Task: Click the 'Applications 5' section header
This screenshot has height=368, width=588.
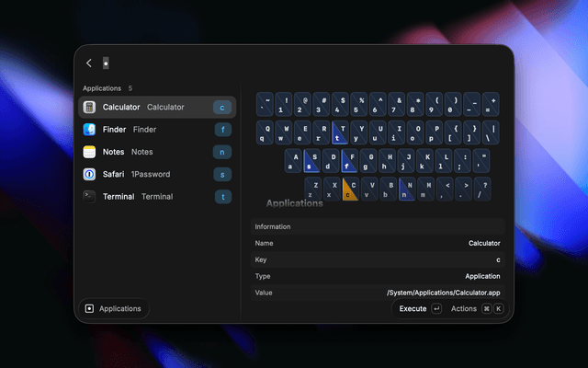Action: click(x=107, y=88)
